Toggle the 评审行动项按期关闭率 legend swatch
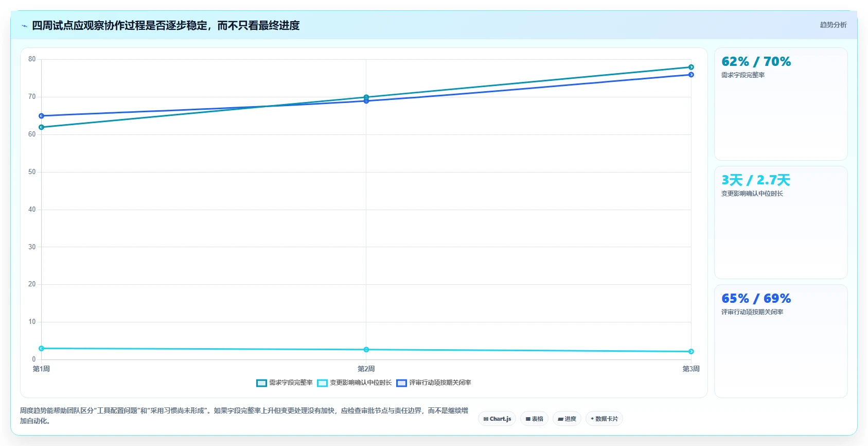The width and height of the screenshot is (868, 446). [x=401, y=383]
